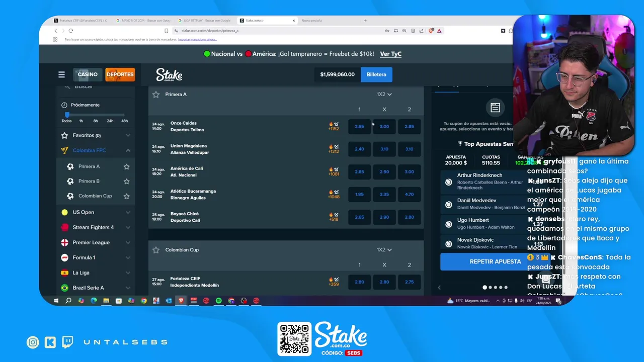Open File Explorer from the taskbar
Screen dimensions: 644x362
[x=106, y=301]
